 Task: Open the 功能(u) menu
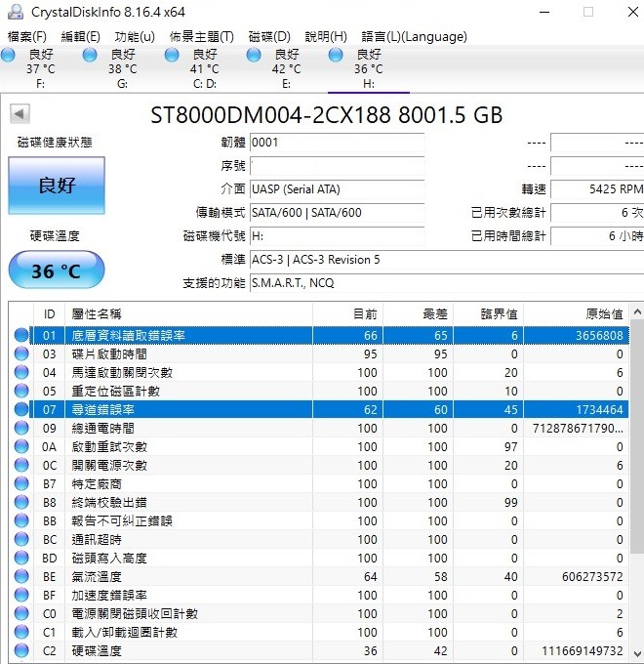point(135,37)
